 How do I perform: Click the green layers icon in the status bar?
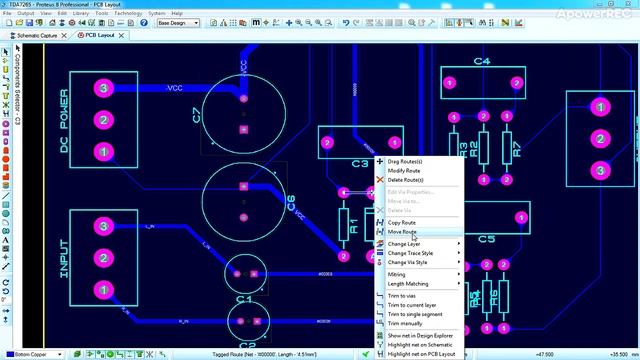pyautogui.click(x=77, y=354)
